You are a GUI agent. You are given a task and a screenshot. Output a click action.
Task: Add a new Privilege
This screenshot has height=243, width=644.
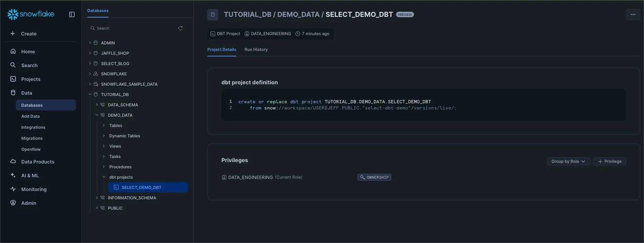[609, 161]
